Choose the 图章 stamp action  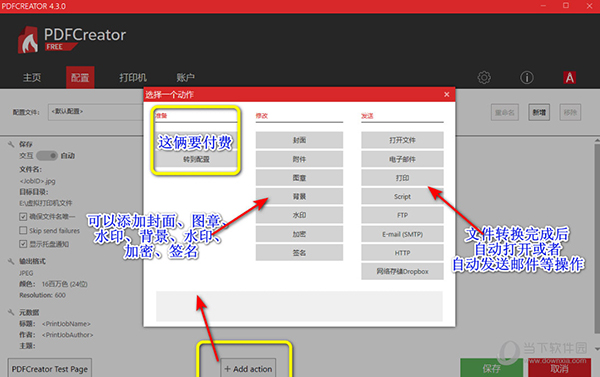tap(299, 178)
